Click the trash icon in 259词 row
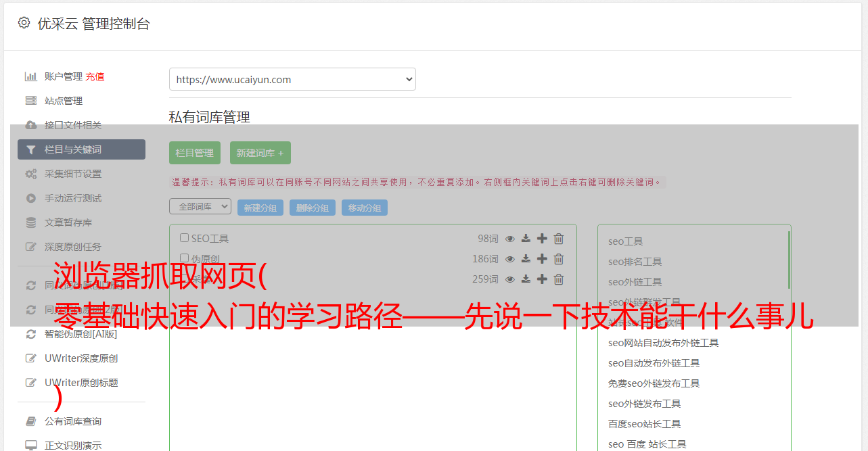Viewport: 868px width, 451px height. pos(559,279)
